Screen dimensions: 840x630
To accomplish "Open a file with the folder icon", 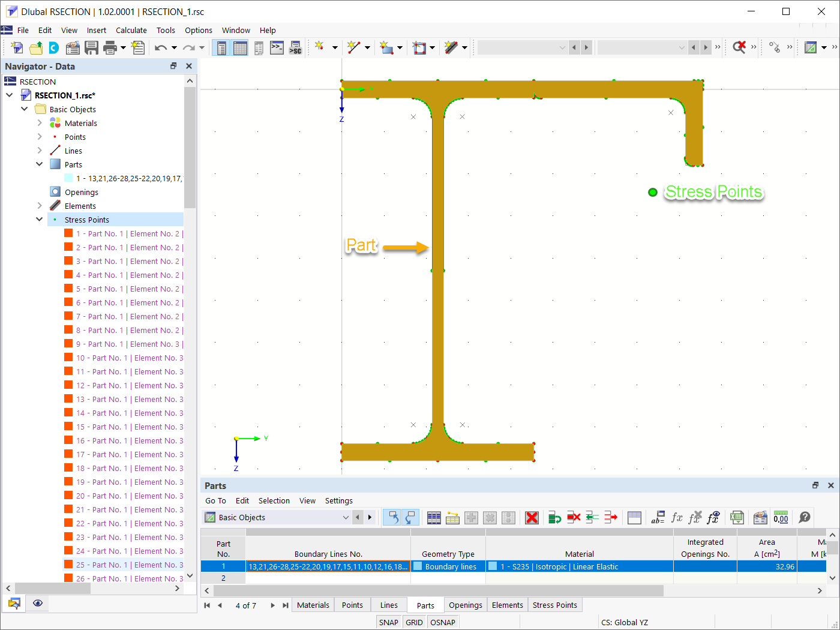I will point(36,47).
